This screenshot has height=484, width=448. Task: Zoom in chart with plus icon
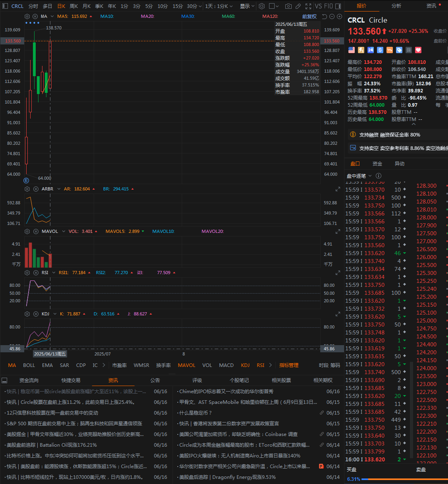pos(339,16)
